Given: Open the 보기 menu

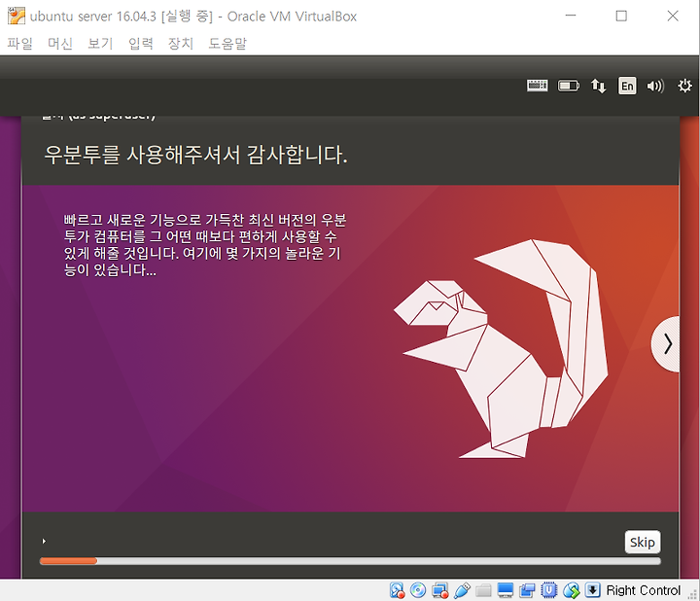Looking at the screenshot, I should click(x=100, y=44).
